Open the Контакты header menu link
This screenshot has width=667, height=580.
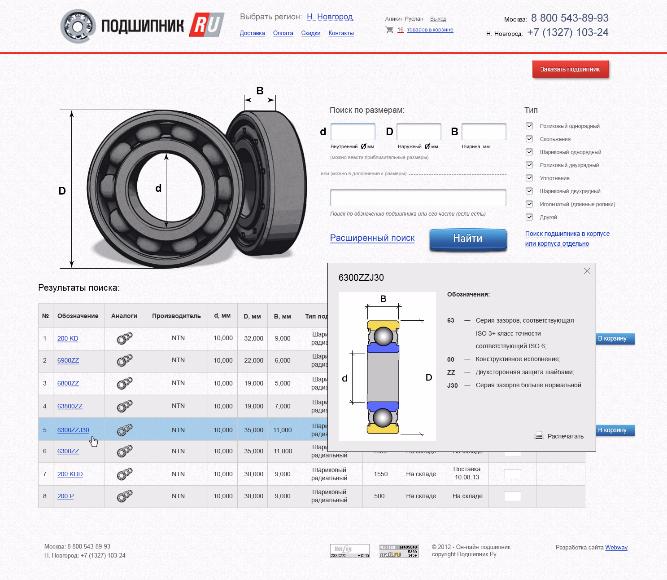coord(341,33)
